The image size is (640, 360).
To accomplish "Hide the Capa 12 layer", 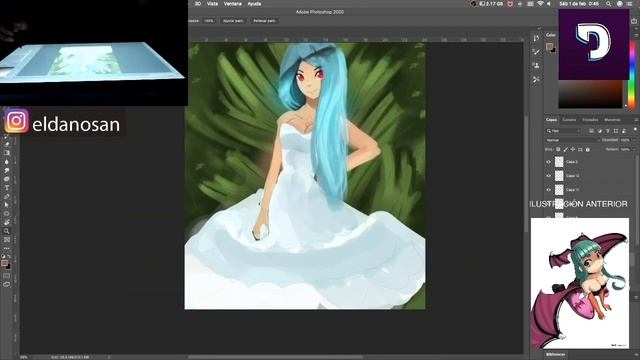I will 548,176.
